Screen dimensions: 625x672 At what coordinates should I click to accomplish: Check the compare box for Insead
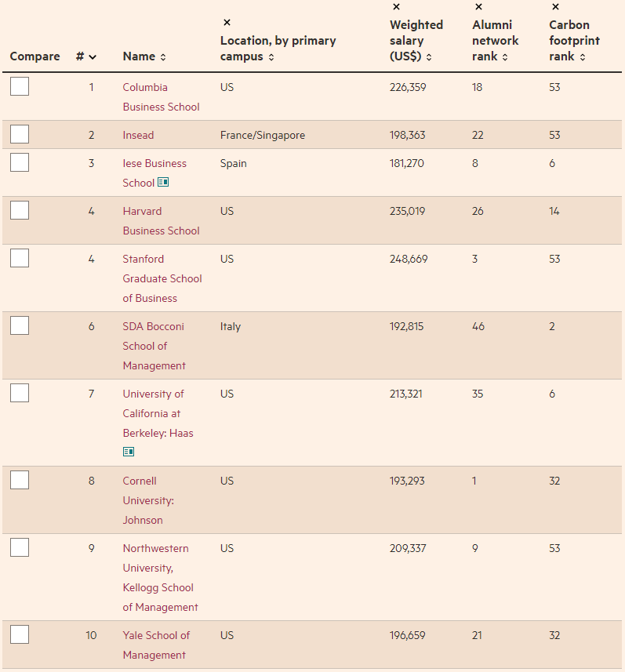pyautogui.click(x=20, y=134)
